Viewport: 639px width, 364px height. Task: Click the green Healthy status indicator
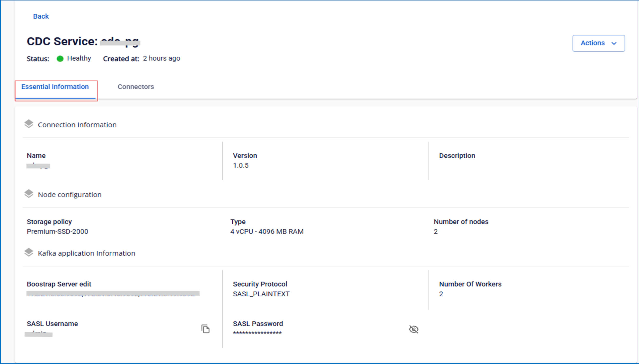(x=60, y=59)
